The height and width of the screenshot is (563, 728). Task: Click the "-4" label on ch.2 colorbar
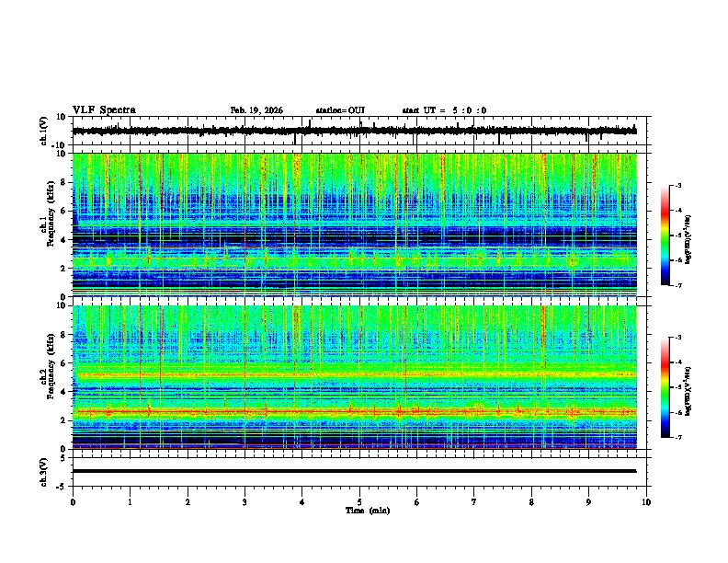[x=678, y=362]
